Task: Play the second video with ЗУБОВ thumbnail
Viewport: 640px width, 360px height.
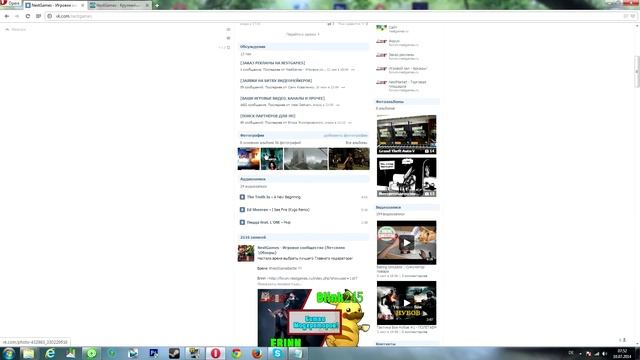Action: click(x=407, y=302)
